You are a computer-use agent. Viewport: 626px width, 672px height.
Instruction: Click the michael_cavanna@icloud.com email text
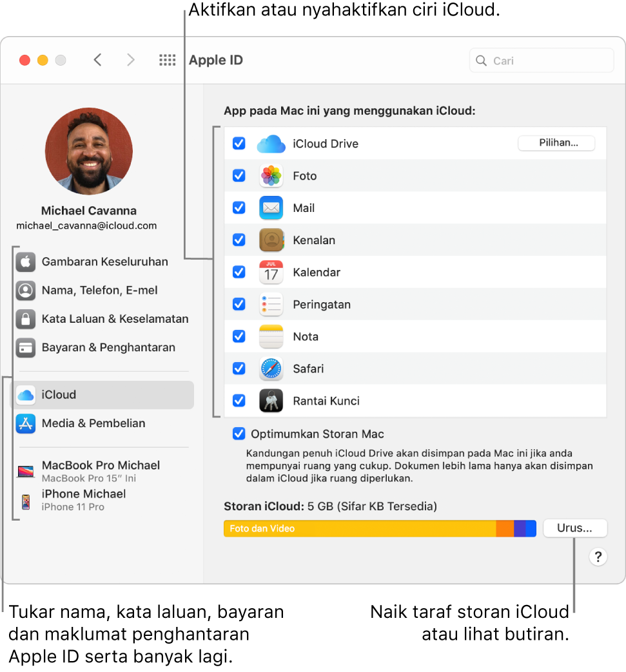click(86, 226)
